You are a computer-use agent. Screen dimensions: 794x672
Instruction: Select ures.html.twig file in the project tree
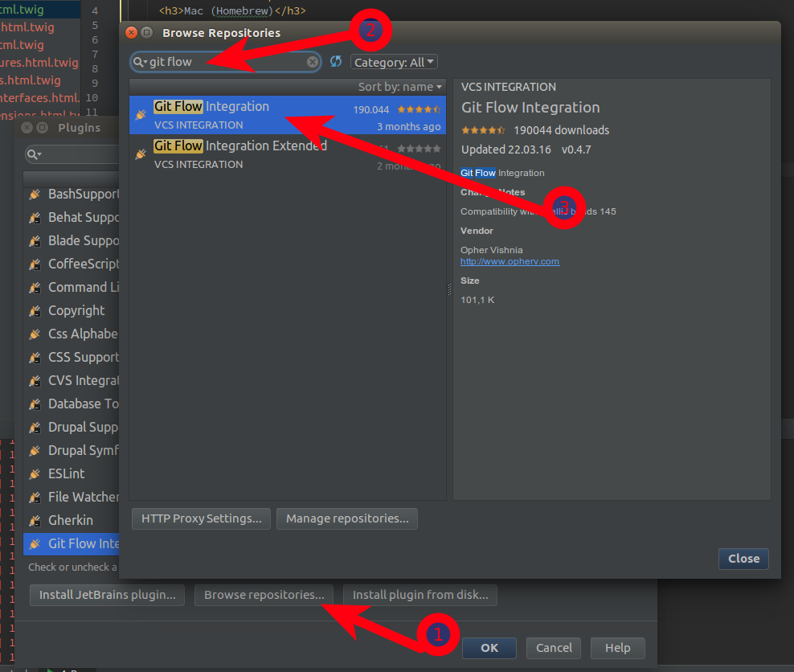click(39, 63)
